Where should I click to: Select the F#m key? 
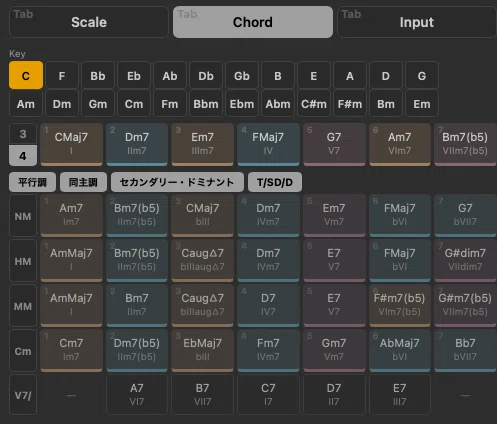(x=350, y=104)
